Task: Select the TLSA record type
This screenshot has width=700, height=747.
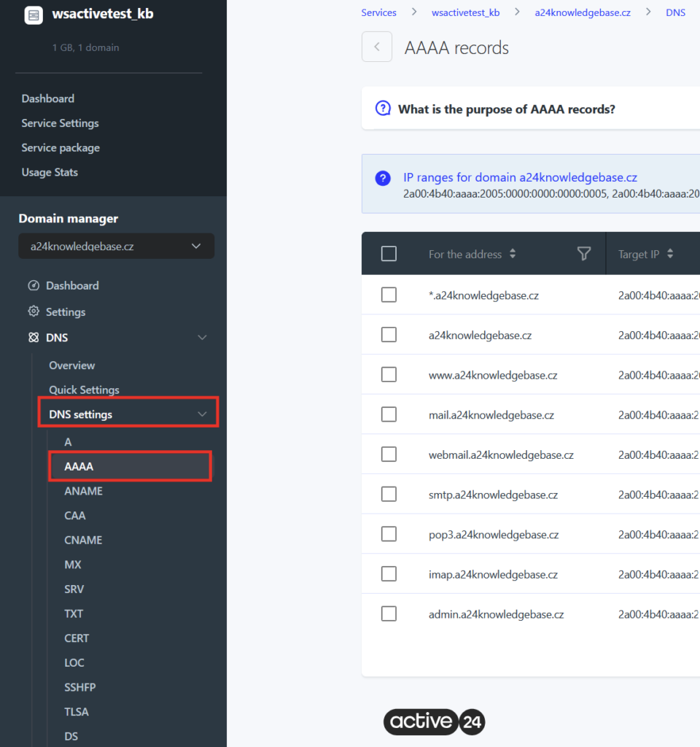Action: (77, 712)
